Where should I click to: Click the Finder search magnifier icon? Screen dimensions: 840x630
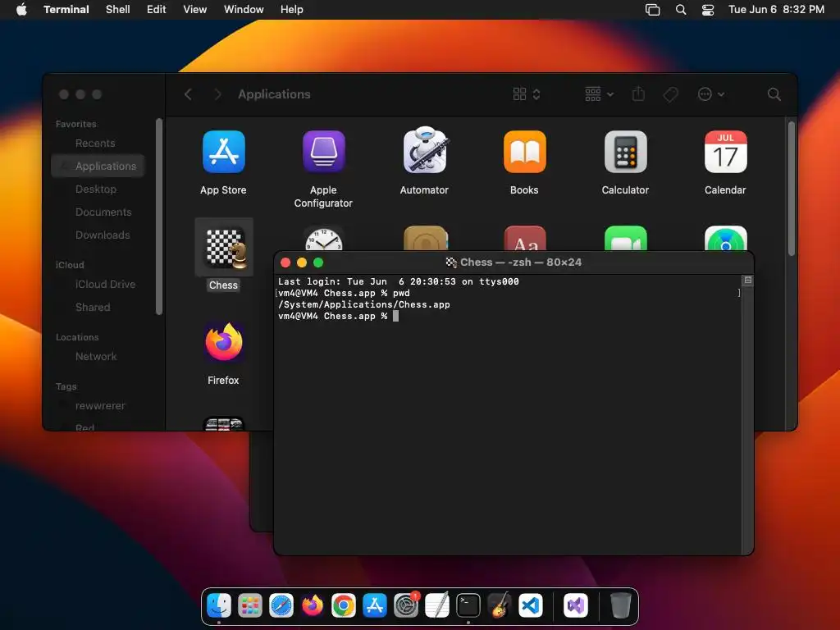[x=774, y=94]
